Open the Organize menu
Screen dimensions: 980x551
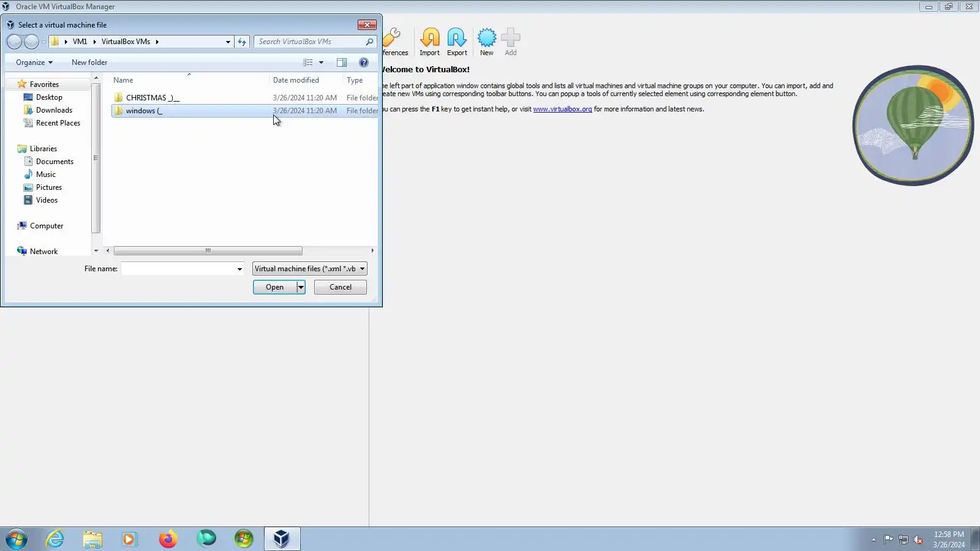tap(34, 62)
